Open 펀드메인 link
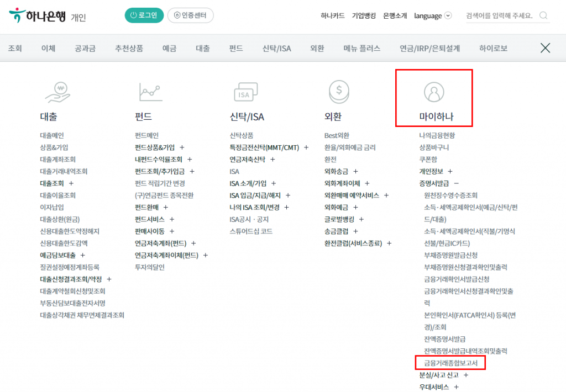 pyautogui.click(x=146, y=136)
